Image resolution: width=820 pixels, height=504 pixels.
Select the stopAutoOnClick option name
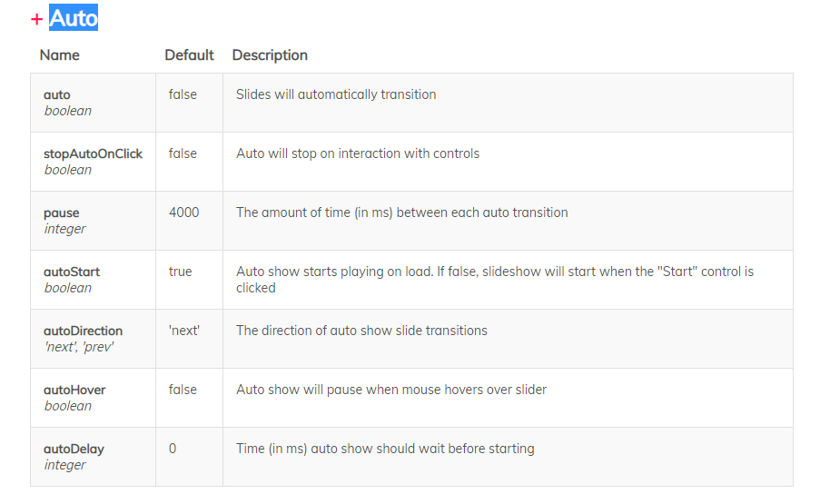point(93,153)
